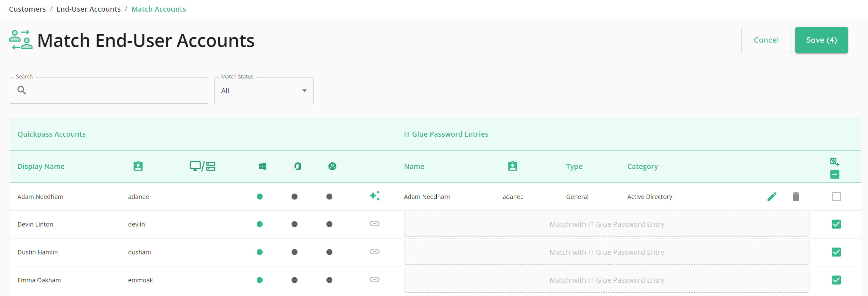Viewport: 868px width, 296px height.
Task: Select the 'Active Directory' category cell
Action: click(x=650, y=197)
